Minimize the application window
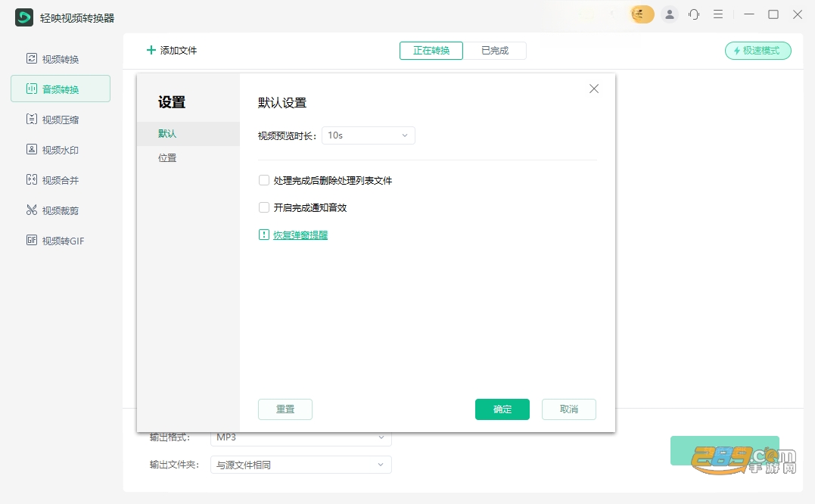Screen dimensions: 815x504 point(749,14)
